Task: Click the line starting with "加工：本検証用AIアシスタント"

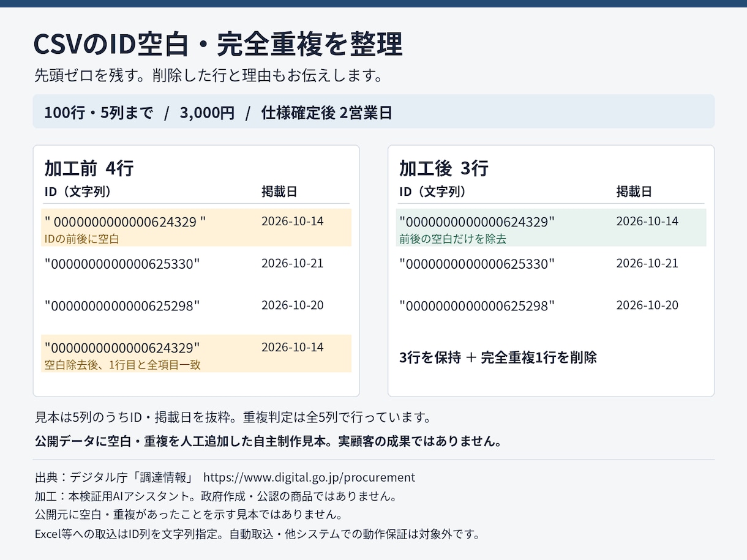Action: [217, 496]
